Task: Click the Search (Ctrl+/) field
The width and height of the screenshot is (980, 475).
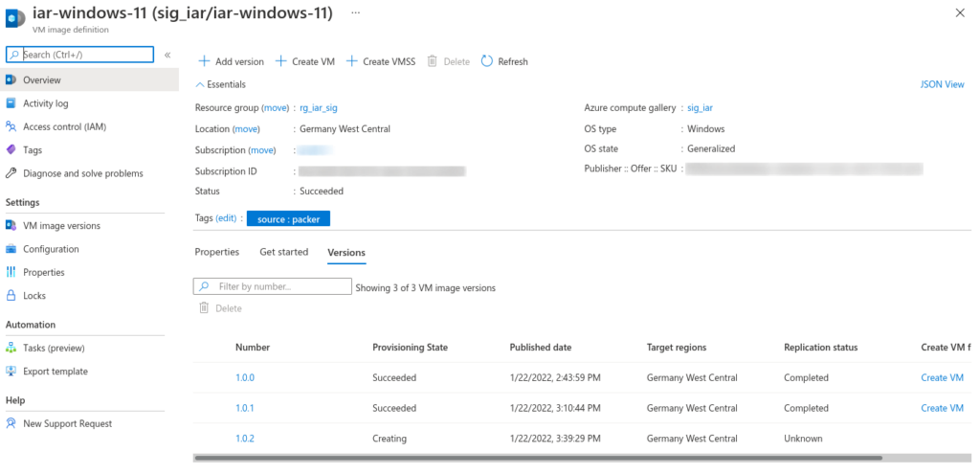Action: tap(79, 55)
